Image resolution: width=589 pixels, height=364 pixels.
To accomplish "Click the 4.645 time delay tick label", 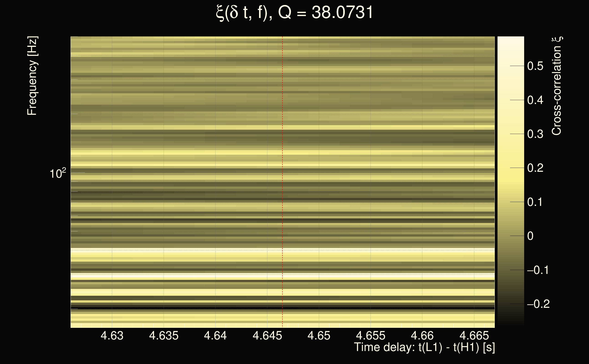I will click(x=267, y=336).
